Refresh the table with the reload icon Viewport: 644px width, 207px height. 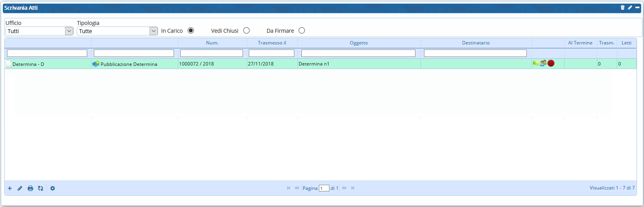click(40, 188)
